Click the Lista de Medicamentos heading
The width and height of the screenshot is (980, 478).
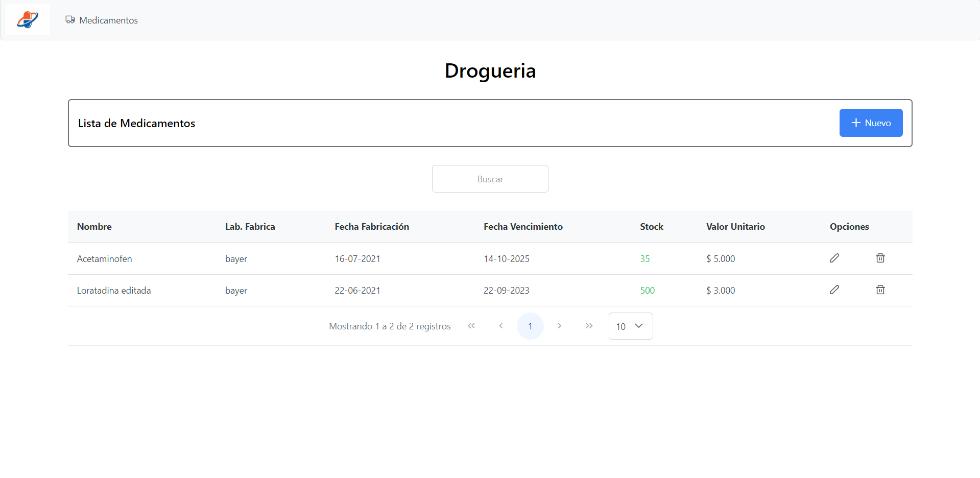[136, 123]
